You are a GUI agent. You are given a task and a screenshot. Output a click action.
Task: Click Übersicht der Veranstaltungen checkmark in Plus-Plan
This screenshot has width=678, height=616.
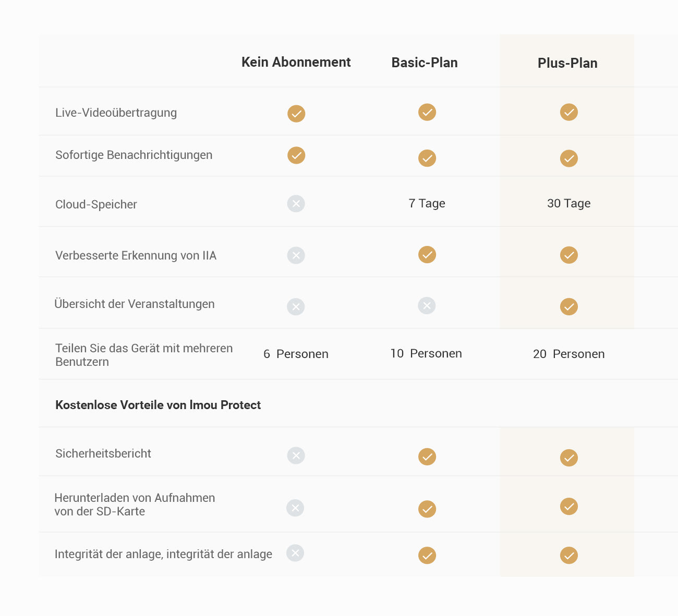569,307
